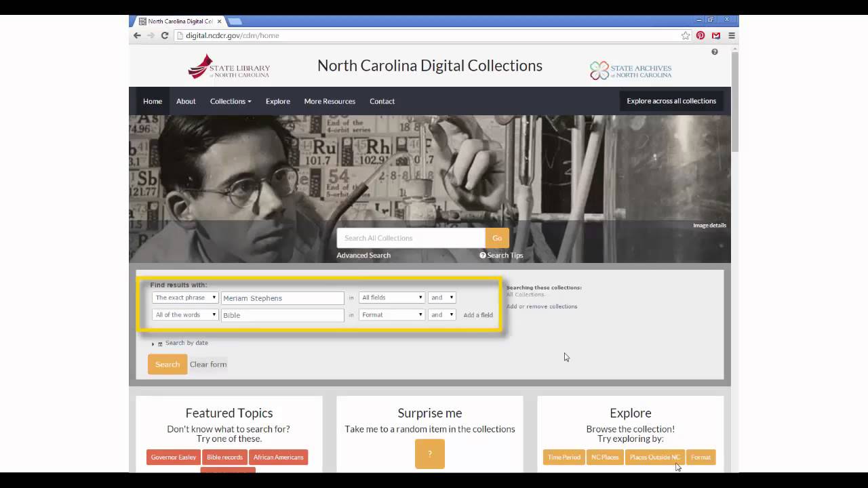Click the Go search button
868x488 pixels.
point(497,238)
